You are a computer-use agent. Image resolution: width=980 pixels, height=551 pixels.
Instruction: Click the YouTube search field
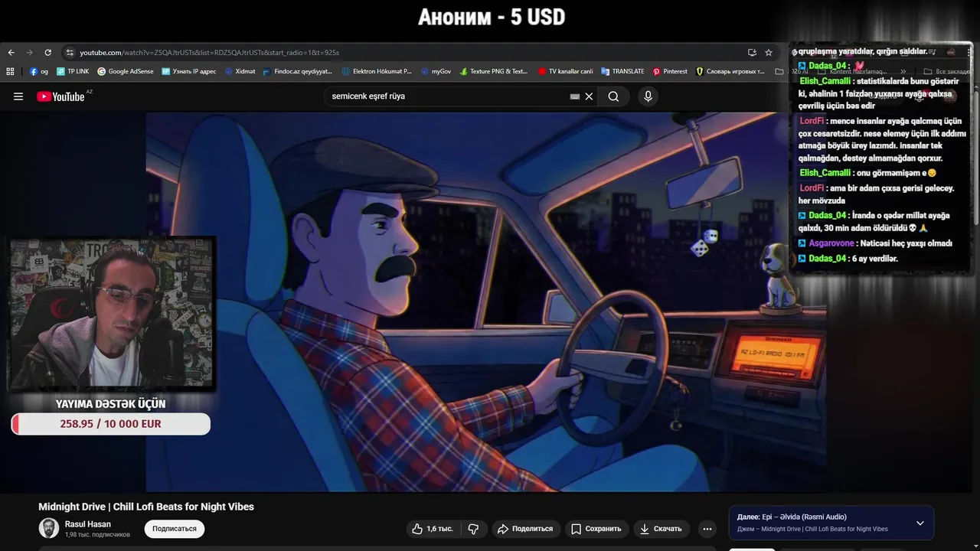(x=448, y=96)
